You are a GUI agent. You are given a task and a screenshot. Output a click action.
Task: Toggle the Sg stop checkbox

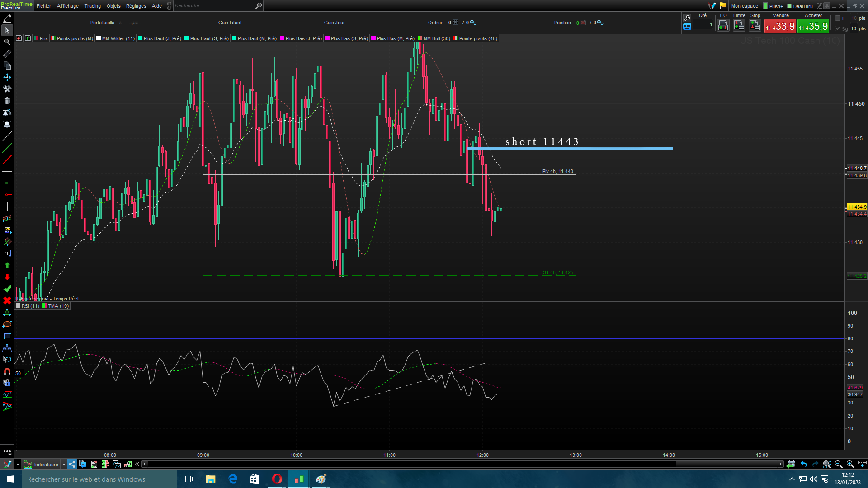838,28
